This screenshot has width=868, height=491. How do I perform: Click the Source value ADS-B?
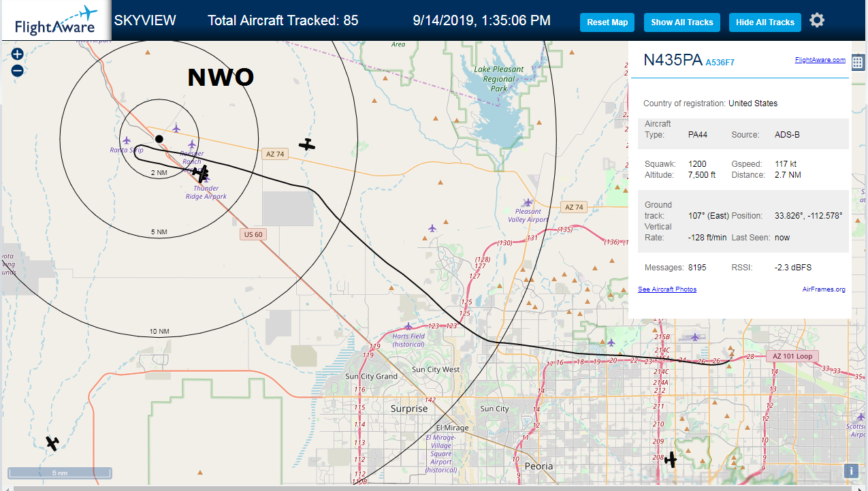(x=787, y=135)
